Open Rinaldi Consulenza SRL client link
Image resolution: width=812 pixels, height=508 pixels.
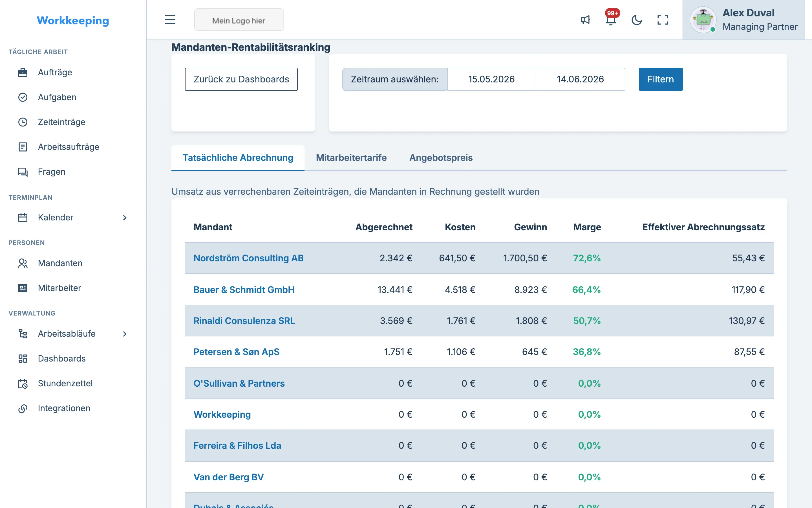[x=244, y=321]
